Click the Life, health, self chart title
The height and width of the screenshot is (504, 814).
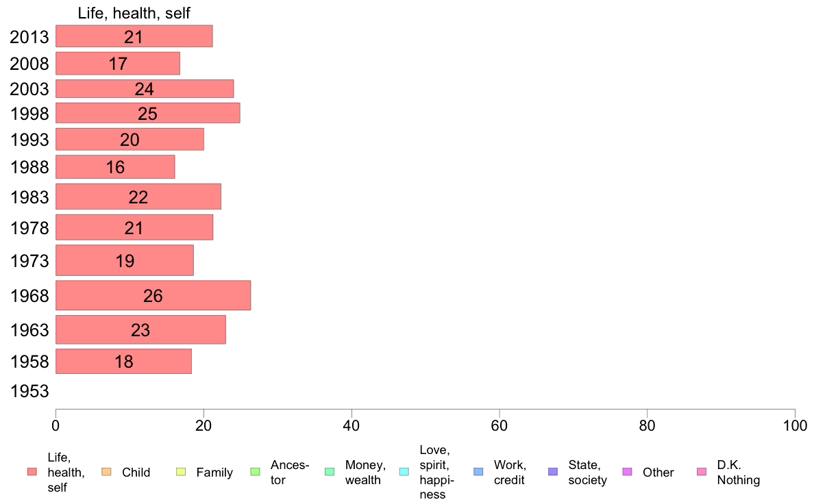click(x=134, y=13)
